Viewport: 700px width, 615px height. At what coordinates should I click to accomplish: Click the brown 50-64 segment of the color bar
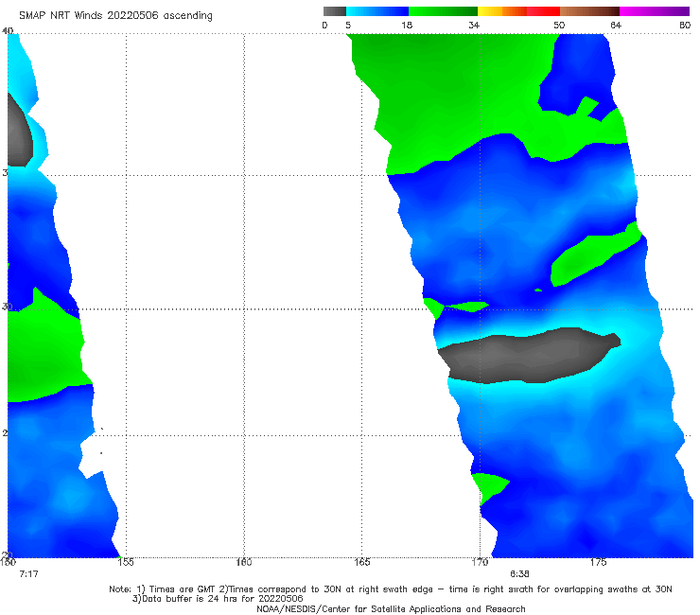click(x=589, y=11)
